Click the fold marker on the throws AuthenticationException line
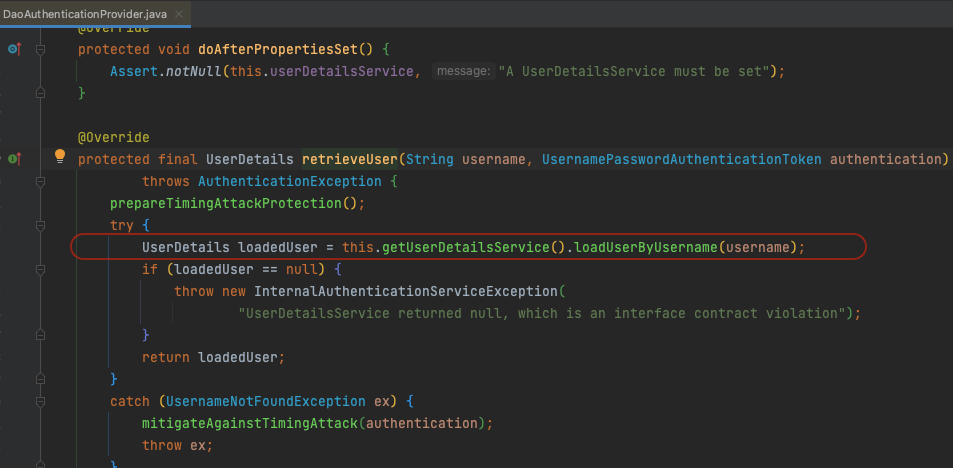Screen dimensions: 953x468 point(40,181)
